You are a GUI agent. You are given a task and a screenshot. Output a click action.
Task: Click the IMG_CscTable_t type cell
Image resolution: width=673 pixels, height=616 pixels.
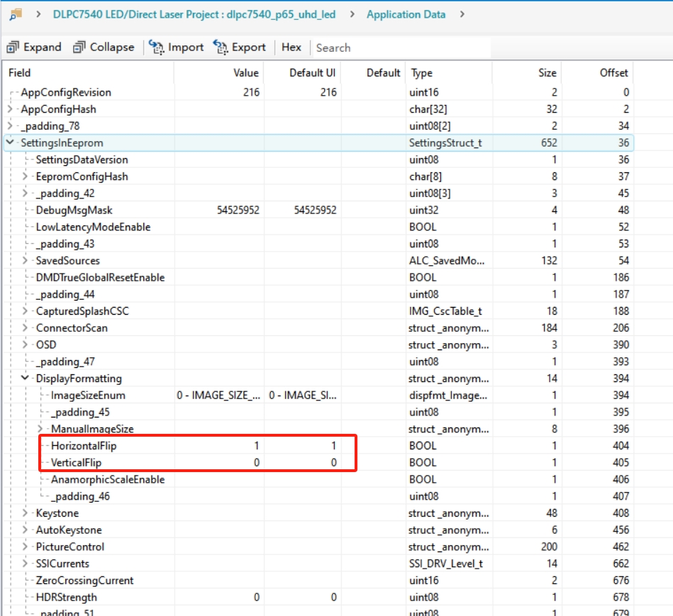coord(445,311)
